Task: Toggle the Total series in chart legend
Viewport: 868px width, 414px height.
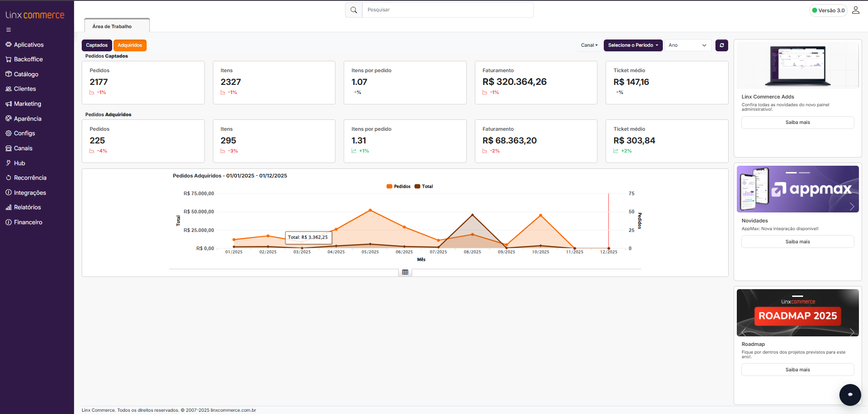Action: [x=424, y=187]
